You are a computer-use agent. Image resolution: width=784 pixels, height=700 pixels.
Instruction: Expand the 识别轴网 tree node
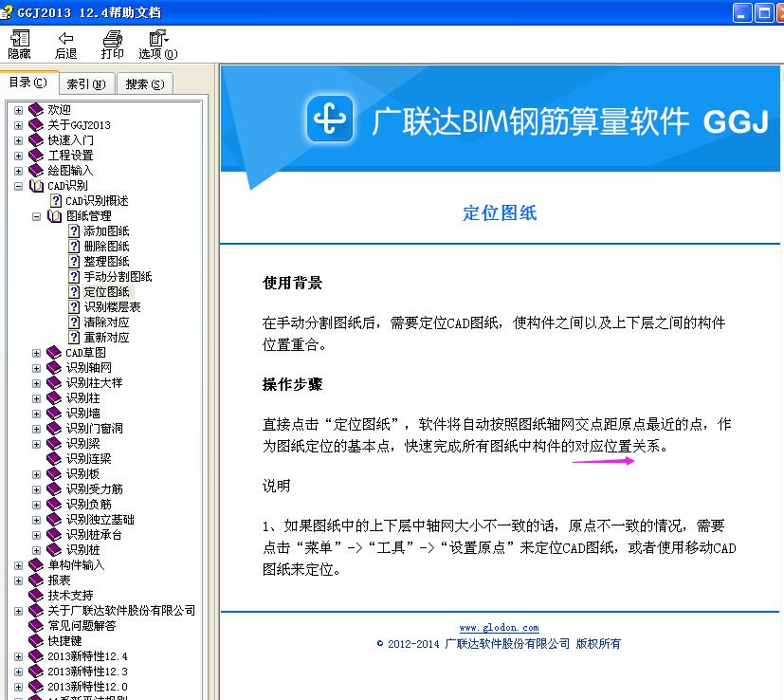tap(37, 368)
